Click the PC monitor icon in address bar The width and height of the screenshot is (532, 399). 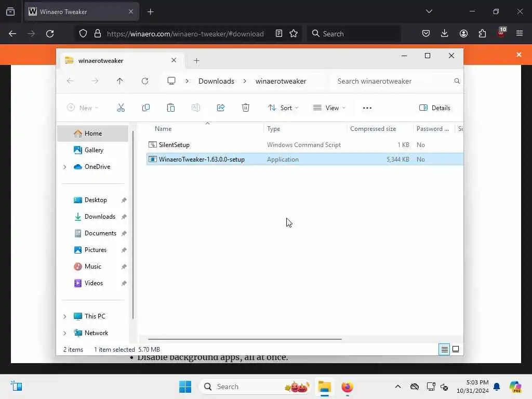(171, 81)
